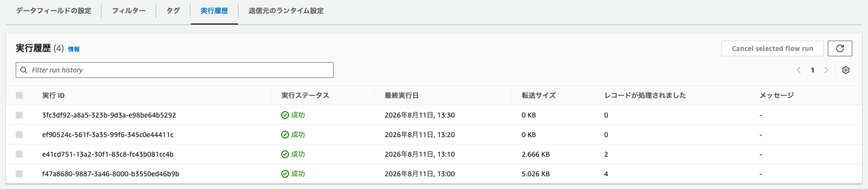Click run ID f47a8680-9887-3a46-8000-b3550ed46b9b
Image resolution: width=868 pixels, height=189 pixels.
pyautogui.click(x=110, y=174)
